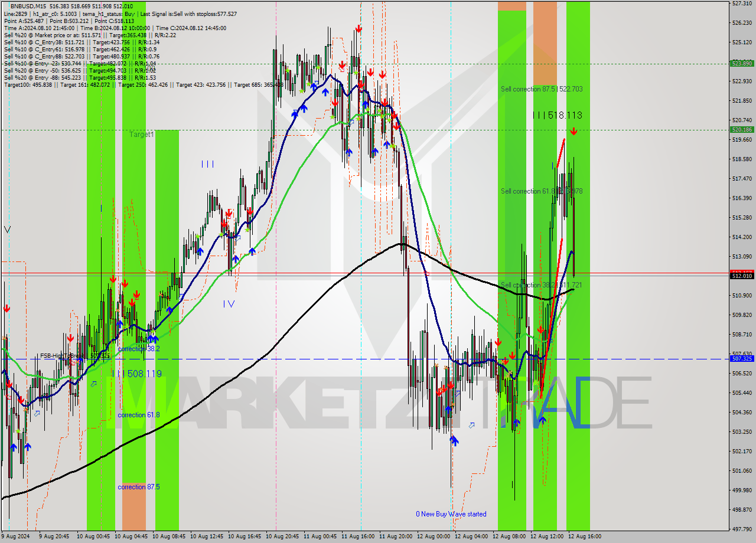Click the '9 Aug 2024' time axis label
Viewport: 756px width, 543px height.
pos(15,537)
